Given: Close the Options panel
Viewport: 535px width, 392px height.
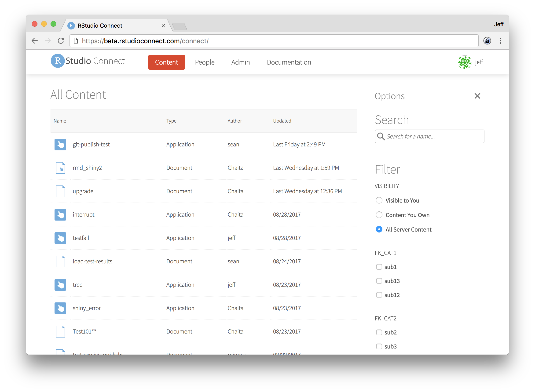Looking at the screenshot, I should coord(477,96).
